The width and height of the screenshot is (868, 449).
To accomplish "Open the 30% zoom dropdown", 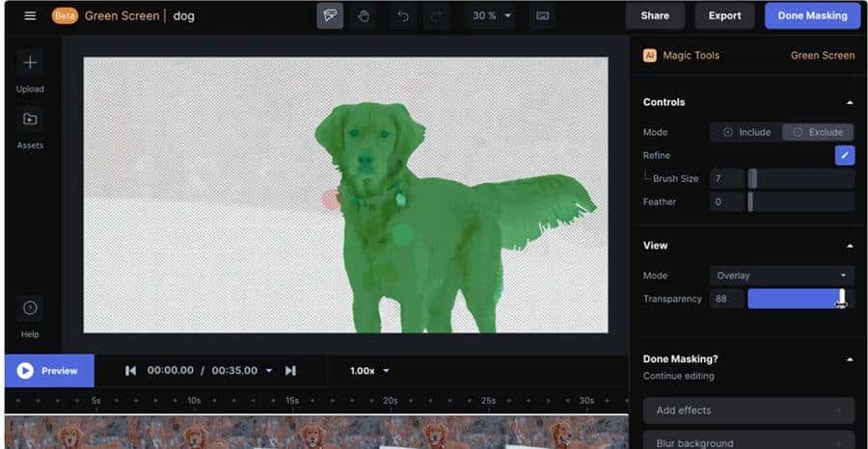I will [x=489, y=15].
